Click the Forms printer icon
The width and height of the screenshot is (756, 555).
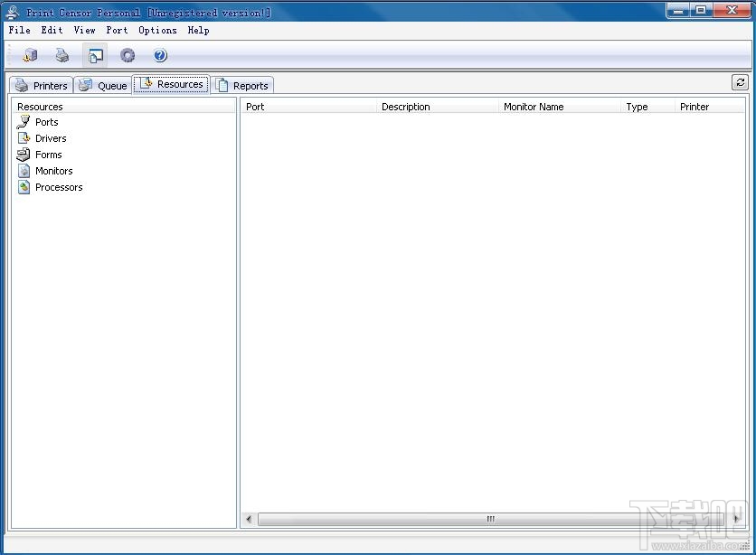[x=24, y=155]
